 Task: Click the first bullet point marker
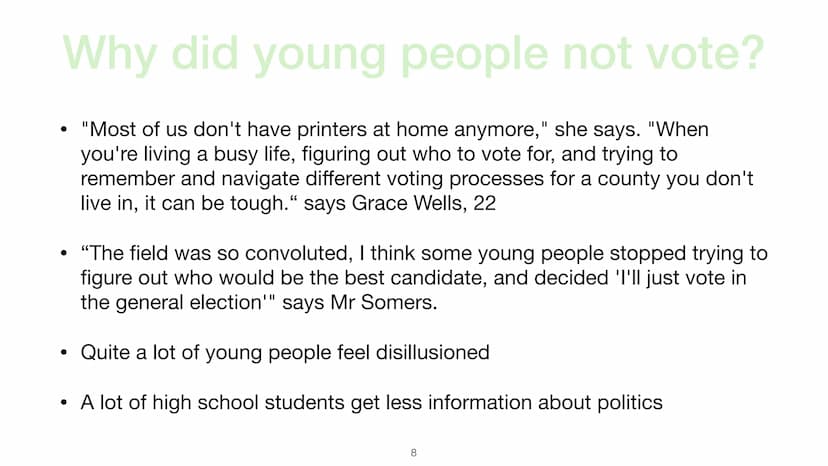click(64, 129)
